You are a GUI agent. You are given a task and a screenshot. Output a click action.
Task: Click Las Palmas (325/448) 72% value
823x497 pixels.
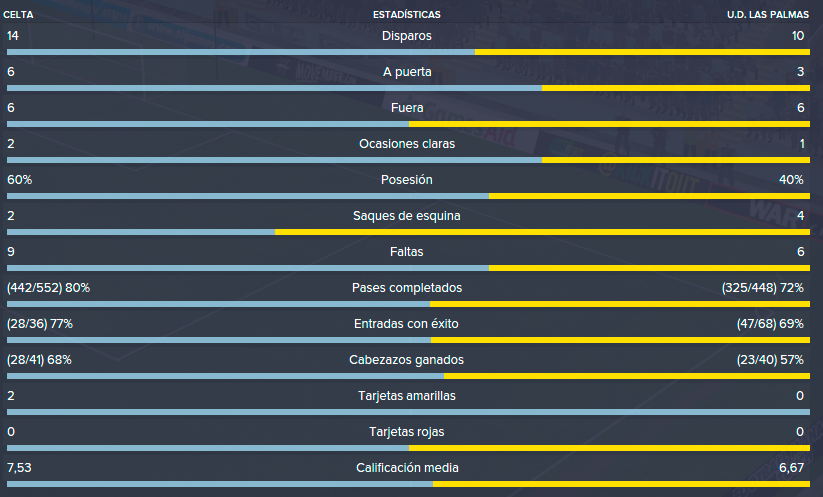[x=763, y=288]
